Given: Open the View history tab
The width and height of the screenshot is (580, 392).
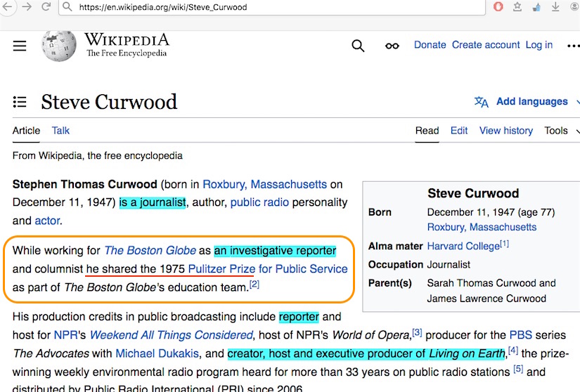Looking at the screenshot, I should point(505,131).
